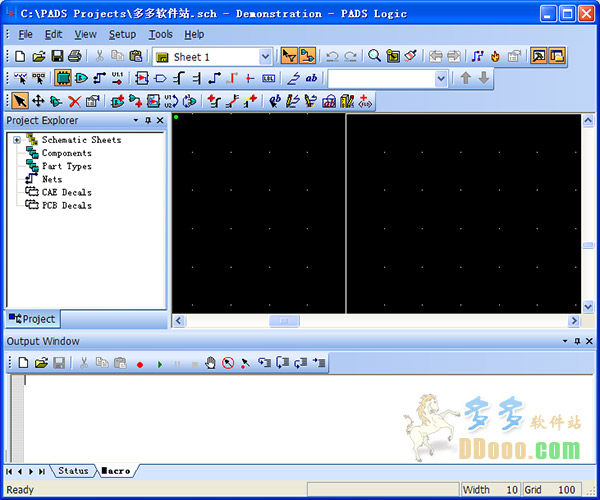Click the Gates filter icon
Screen dimensions: 600x500
[x=81, y=78]
